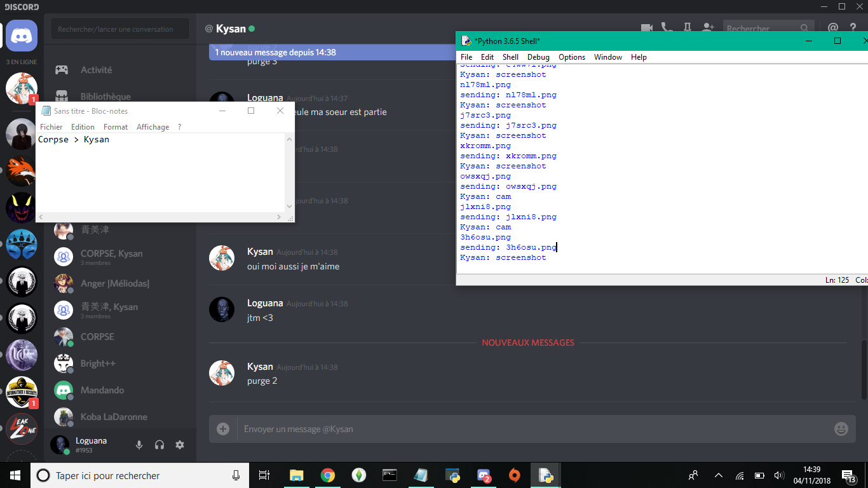Open the File menu in Python Shell
Viewport: 868px width, 488px height.
[x=466, y=57]
